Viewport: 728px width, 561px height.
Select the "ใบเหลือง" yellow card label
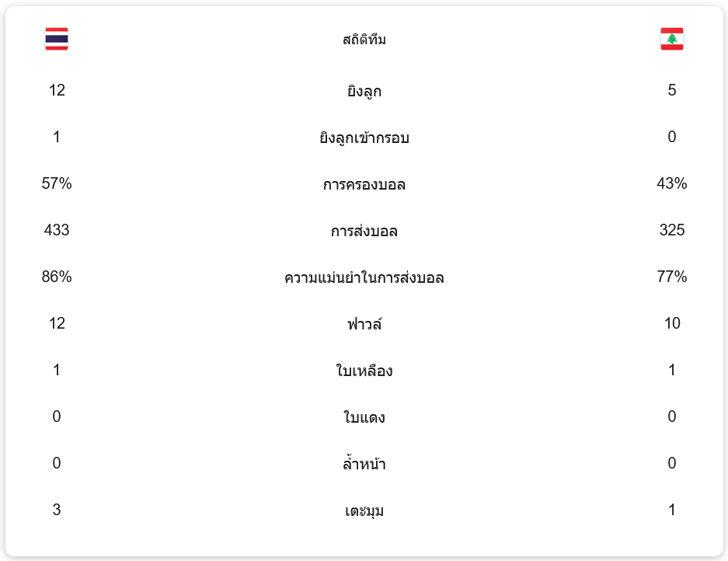(364, 371)
